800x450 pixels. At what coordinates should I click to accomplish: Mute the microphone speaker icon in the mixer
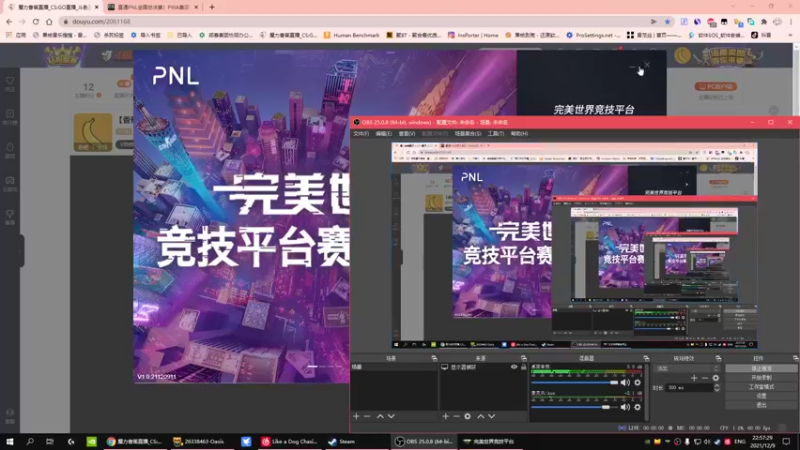[x=626, y=407]
